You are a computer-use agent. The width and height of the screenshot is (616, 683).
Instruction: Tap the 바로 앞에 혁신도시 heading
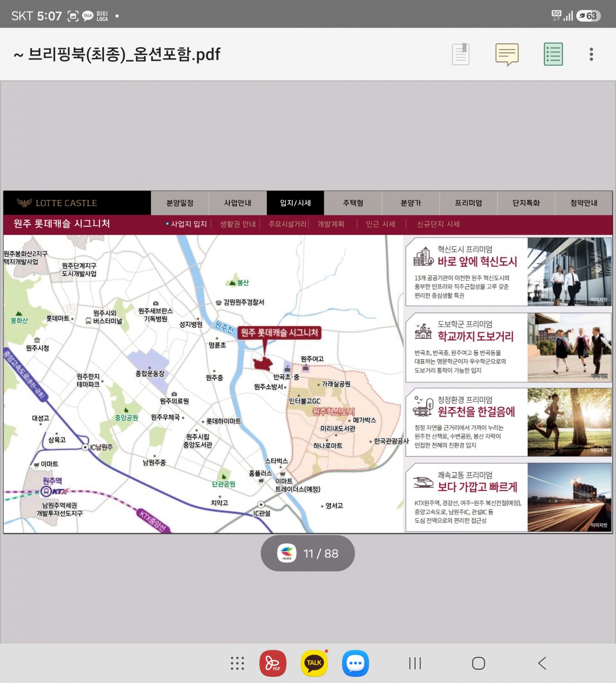pos(477,261)
